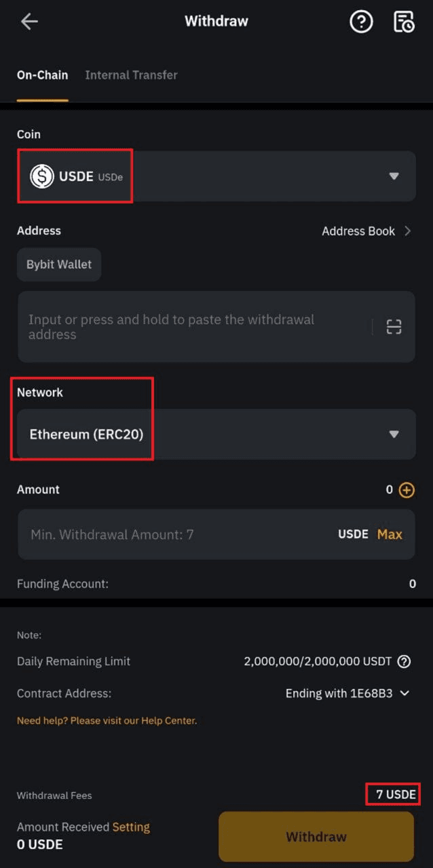Expand Contract Address ending with 1E68B3
Viewport: 433px width, 868px height.
348,693
